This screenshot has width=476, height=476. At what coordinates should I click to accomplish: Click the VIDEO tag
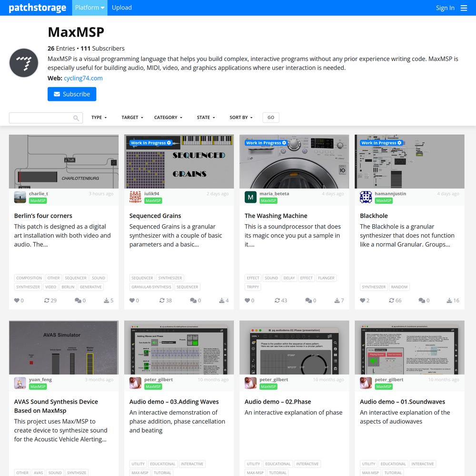(x=51, y=287)
